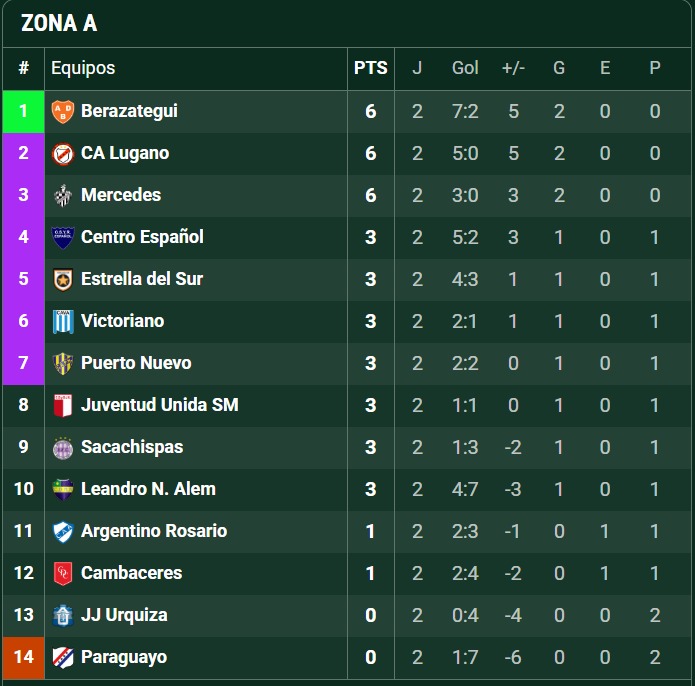Click the Juventud Unida SM crest
This screenshot has height=686, width=695.
click(63, 406)
